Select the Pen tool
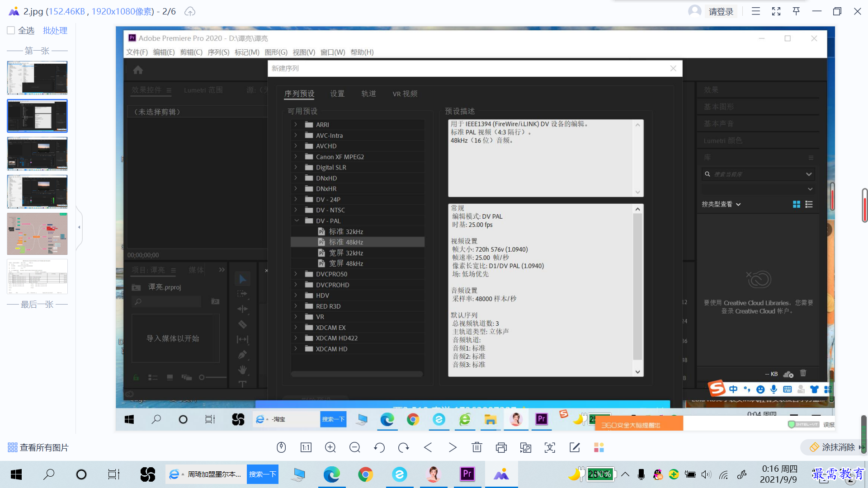The image size is (868, 488). pyautogui.click(x=242, y=355)
